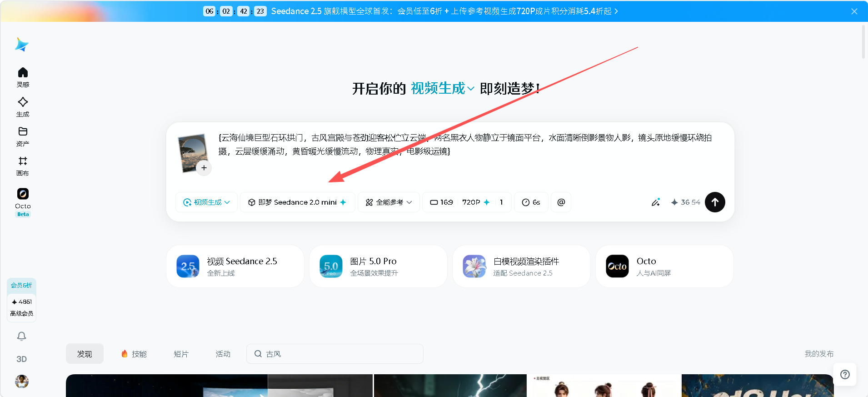Open the Octo 人与AI同屏 card
Viewport: 868px width, 397px height.
click(664, 266)
